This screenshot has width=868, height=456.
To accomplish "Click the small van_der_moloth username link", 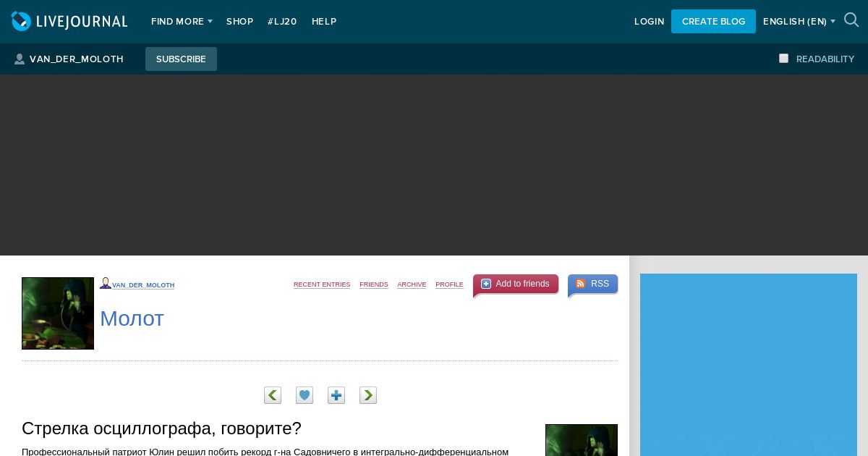I will coord(143,285).
